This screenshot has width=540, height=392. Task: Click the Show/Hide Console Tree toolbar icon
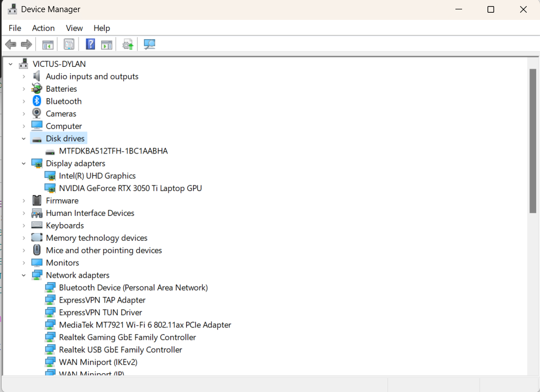click(x=48, y=44)
